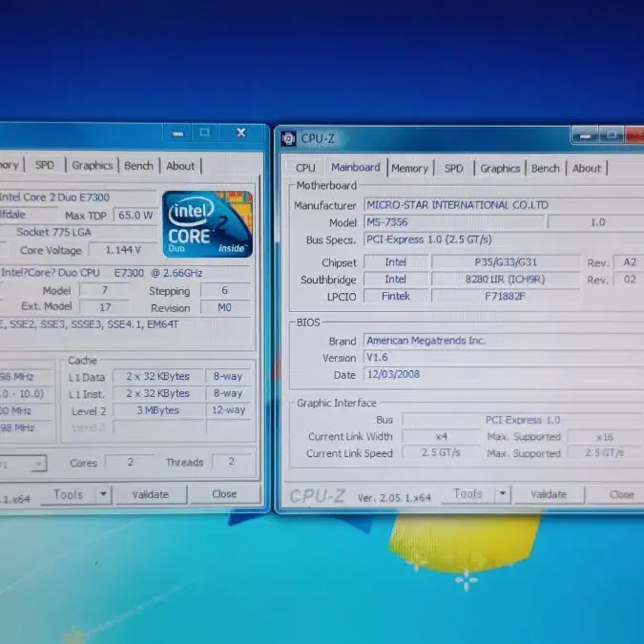The width and height of the screenshot is (644, 644).
Task: Click the BIOS version V1.6
Action: coord(504,358)
